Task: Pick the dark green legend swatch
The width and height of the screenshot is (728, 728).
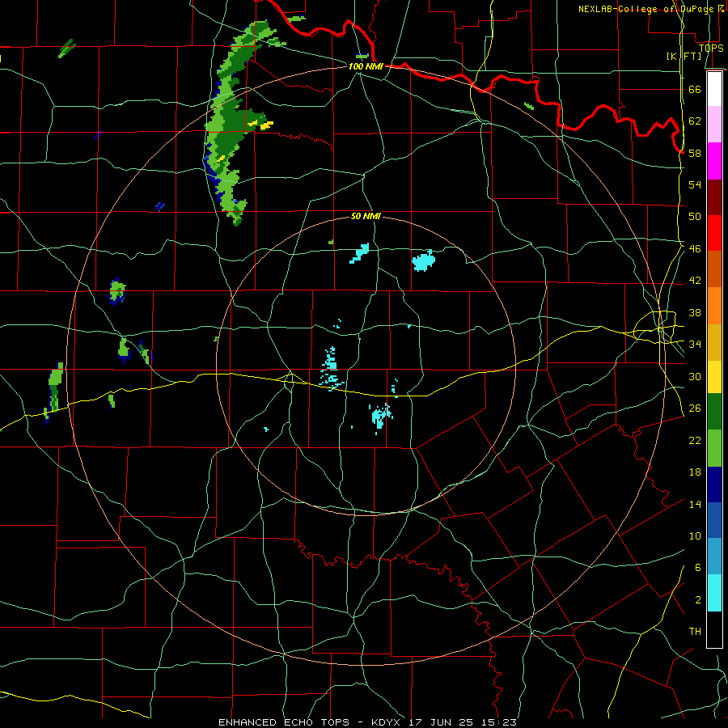Action: pyautogui.click(x=714, y=413)
